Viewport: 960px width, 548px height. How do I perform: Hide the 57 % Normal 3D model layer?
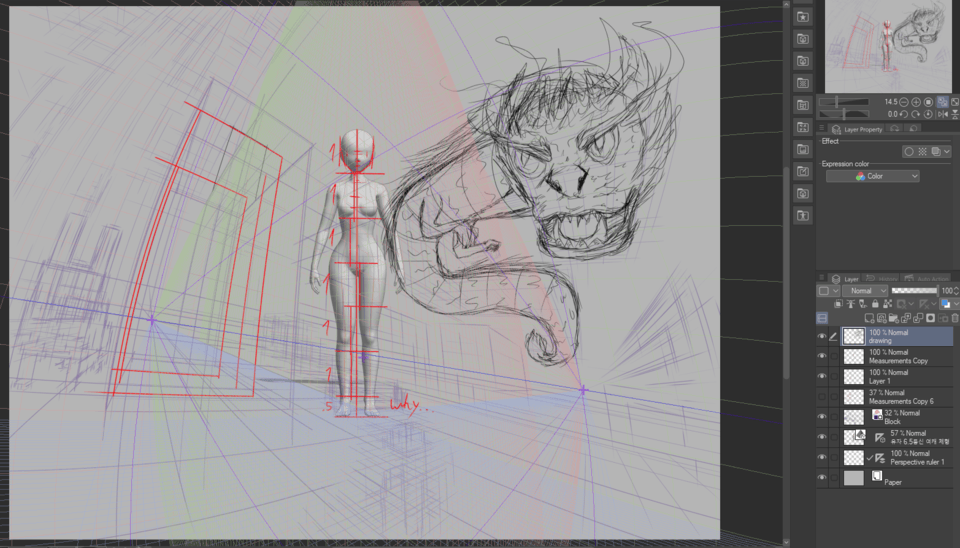[822, 437]
